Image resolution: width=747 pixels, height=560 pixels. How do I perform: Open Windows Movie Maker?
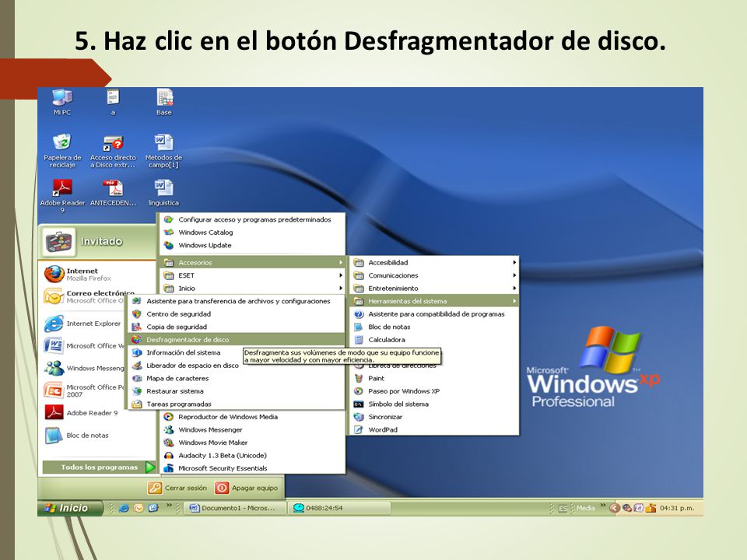tap(252, 443)
